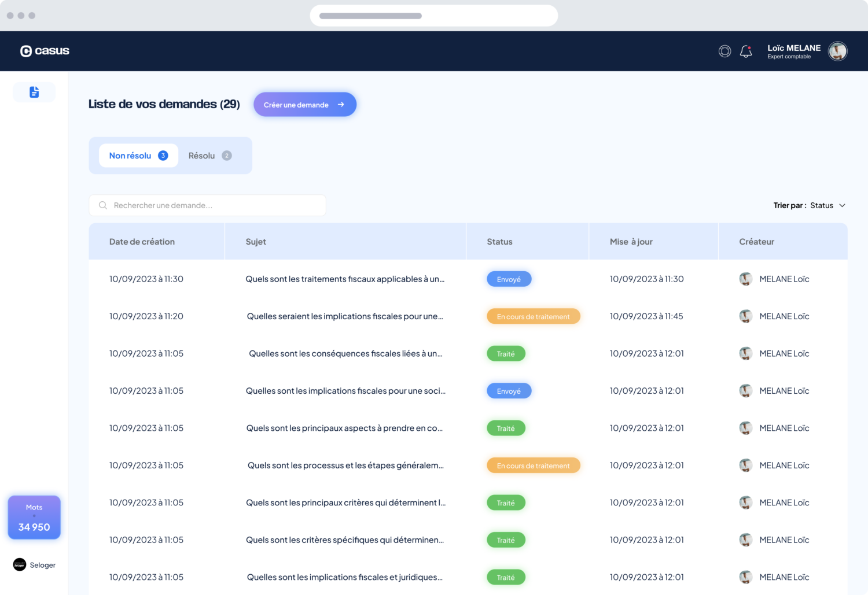The height and width of the screenshot is (595, 868).
Task: Open the documents sidebar icon
Action: [x=34, y=92]
